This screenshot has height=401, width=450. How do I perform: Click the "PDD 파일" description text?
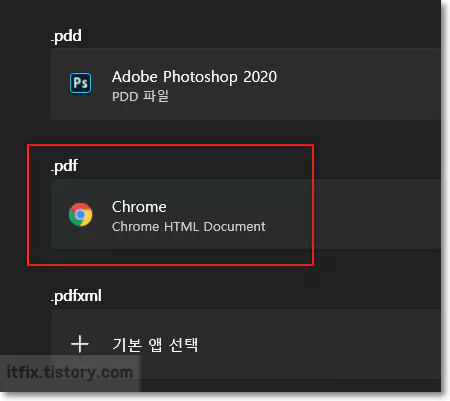click(140, 96)
